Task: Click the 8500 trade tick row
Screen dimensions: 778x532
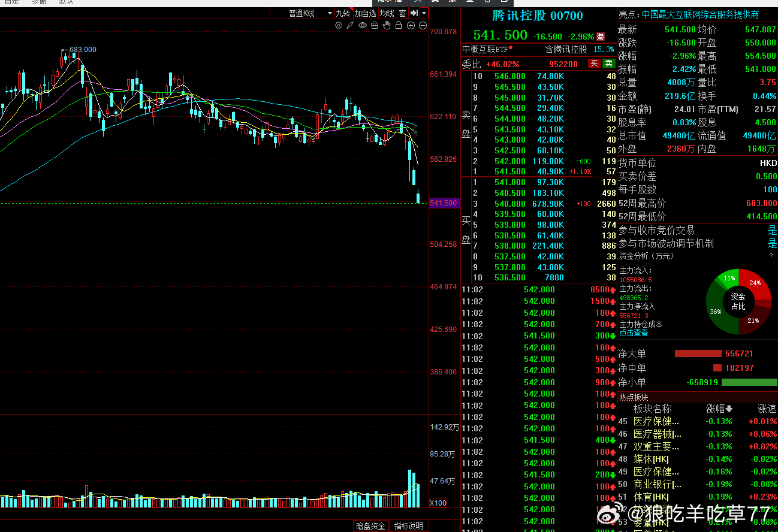Action: 539,290
